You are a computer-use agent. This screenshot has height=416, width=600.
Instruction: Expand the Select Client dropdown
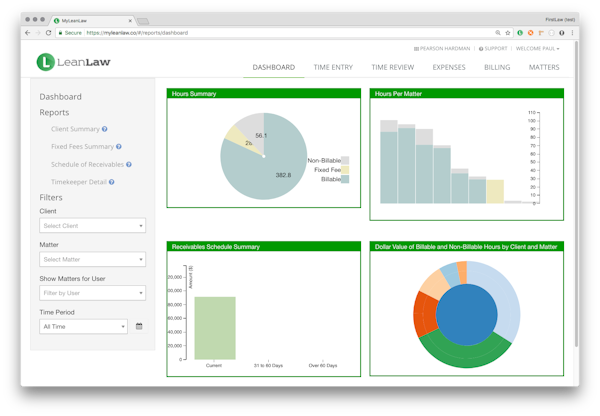(92, 226)
